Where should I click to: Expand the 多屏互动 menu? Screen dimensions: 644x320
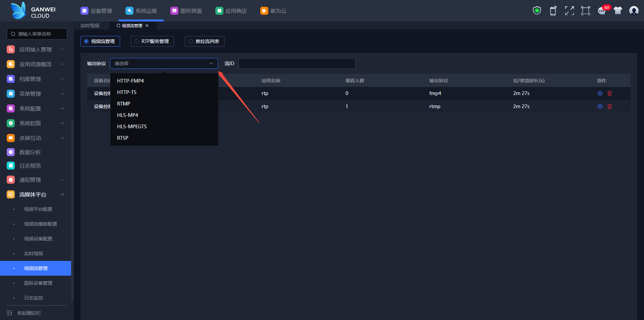(x=62, y=138)
